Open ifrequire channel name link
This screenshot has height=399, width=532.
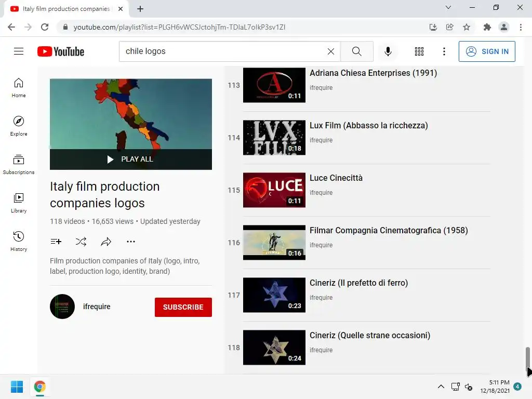click(x=97, y=307)
